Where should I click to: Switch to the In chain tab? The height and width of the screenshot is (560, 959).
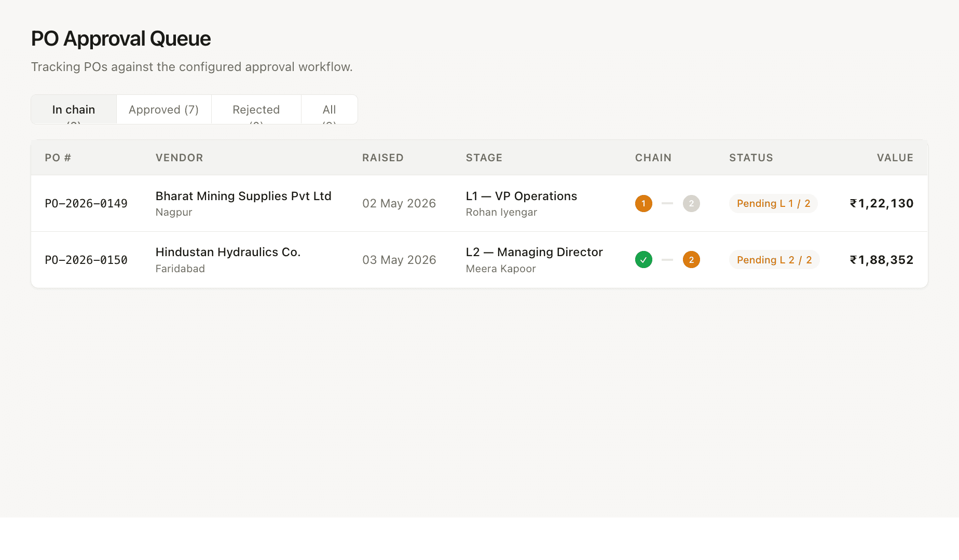pyautogui.click(x=74, y=109)
